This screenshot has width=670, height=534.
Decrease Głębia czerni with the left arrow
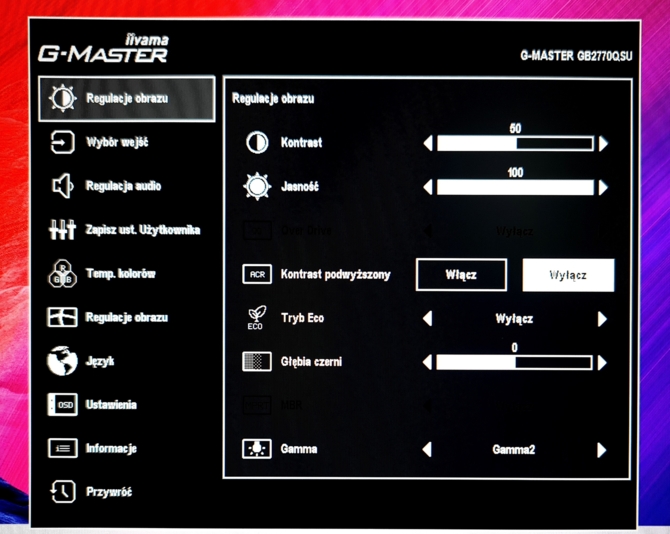pos(427,362)
